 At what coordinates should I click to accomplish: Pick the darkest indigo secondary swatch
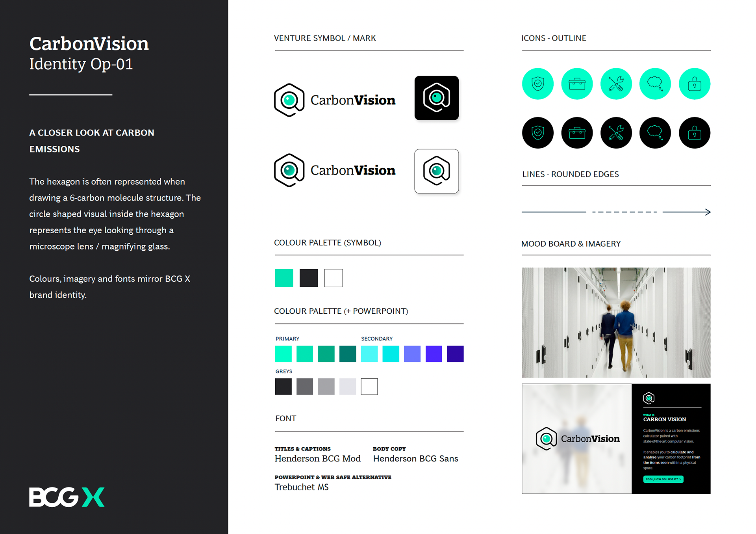point(456,354)
